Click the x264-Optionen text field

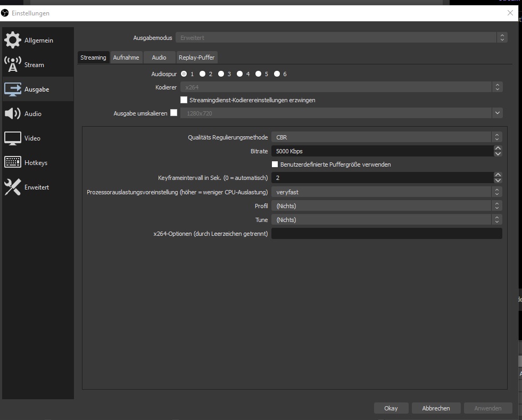pyautogui.click(x=386, y=234)
